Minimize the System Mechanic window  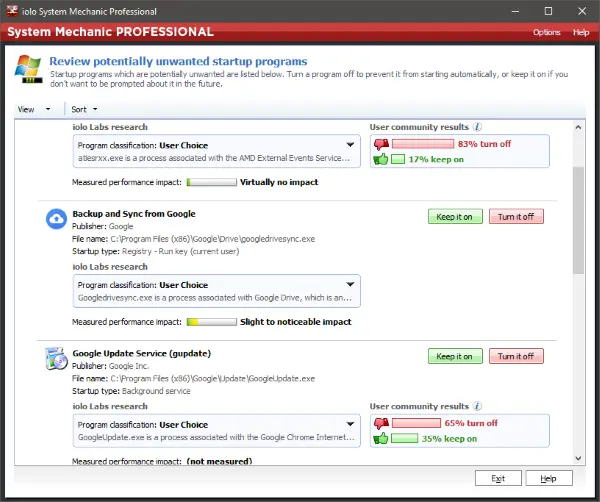point(515,11)
